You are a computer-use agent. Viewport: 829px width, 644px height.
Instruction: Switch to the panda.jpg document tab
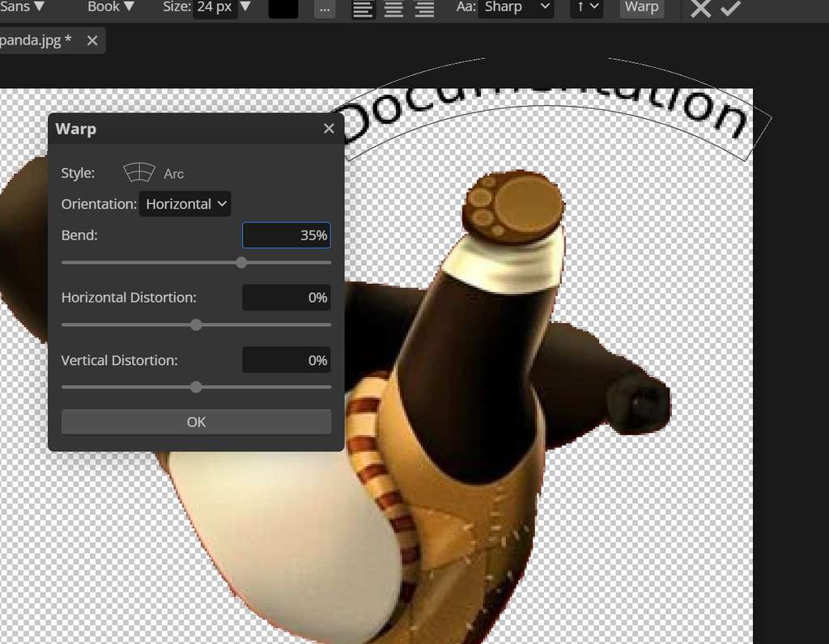click(36, 40)
